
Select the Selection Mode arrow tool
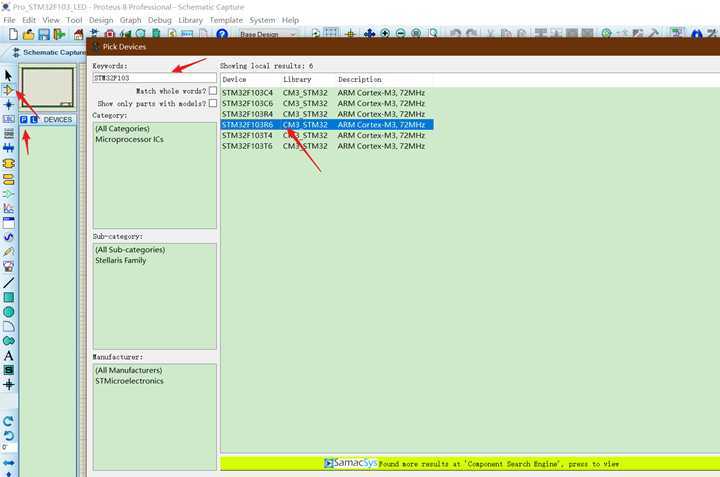click(x=8, y=75)
